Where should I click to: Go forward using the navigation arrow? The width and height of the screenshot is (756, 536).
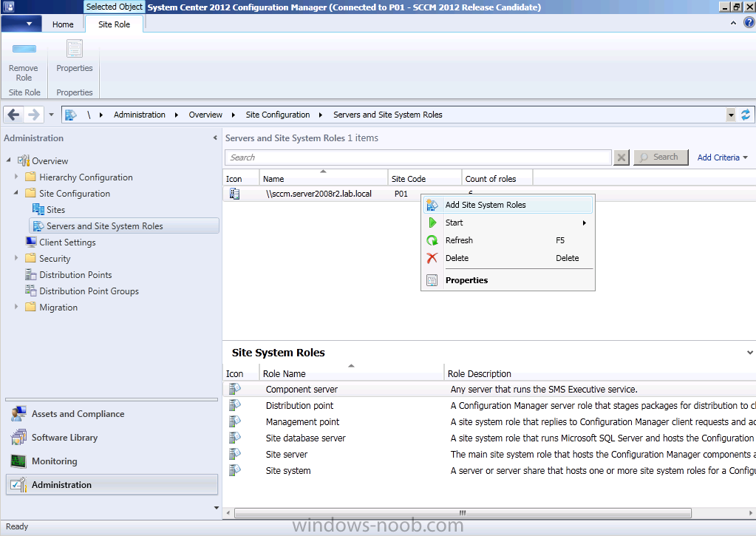[34, 115]
